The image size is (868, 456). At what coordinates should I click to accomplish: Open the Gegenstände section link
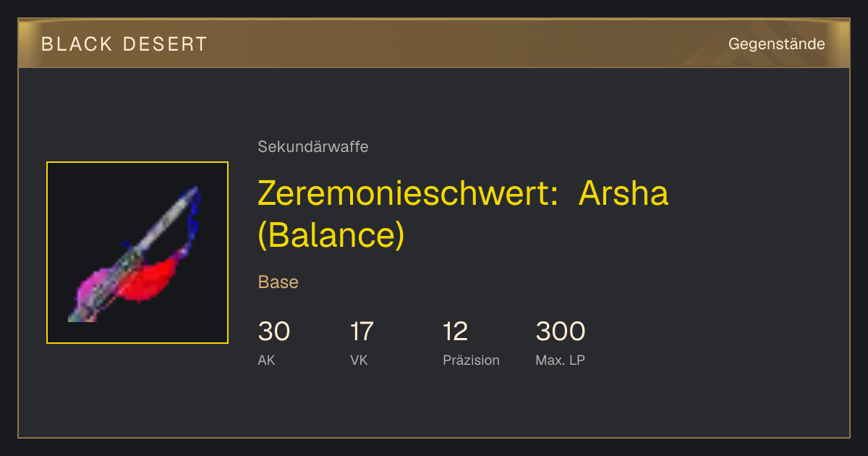tap(776, 44)
